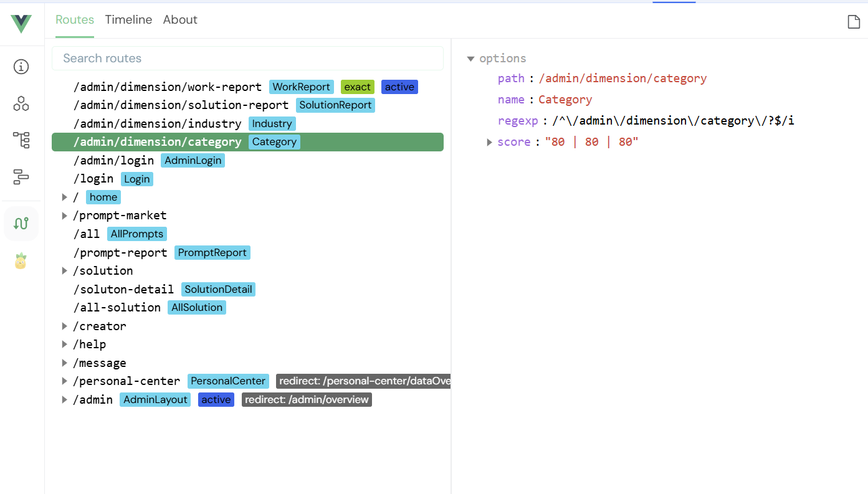This screenshot has height=494, width=868.
Task: Open the Overview info icon in sidebar
Action: click(x=21, y=67)
